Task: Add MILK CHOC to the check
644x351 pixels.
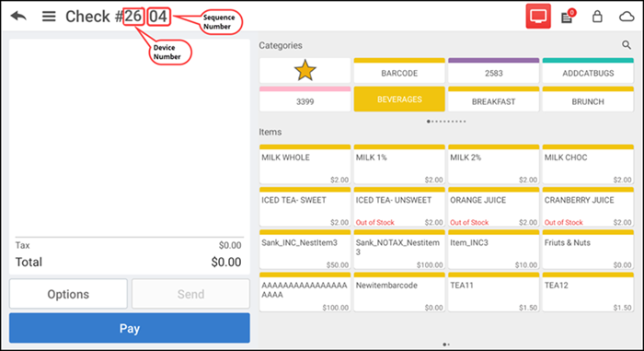Action: [x=588, y=164]
